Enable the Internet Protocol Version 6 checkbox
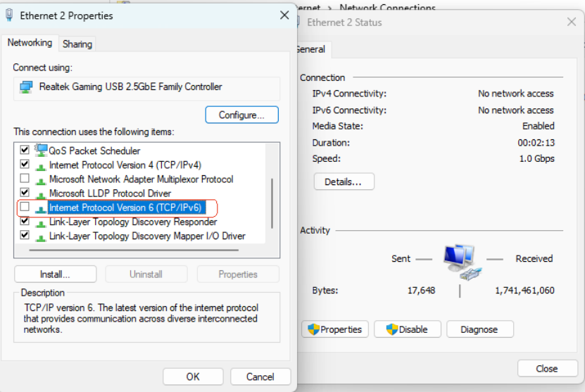This screenshot has width=585, height=392. click(x=25, y=208)
